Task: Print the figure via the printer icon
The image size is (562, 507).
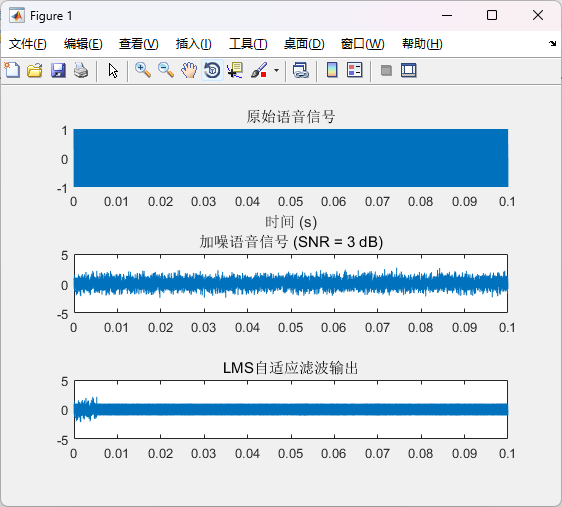Action: pyautogui.click(x=81, y=70)
